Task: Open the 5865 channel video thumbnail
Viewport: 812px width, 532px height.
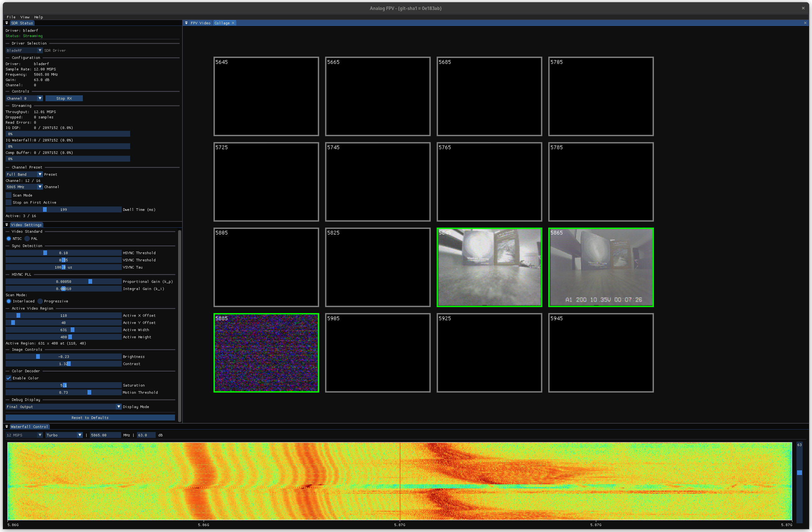Action: coord(601,267)
